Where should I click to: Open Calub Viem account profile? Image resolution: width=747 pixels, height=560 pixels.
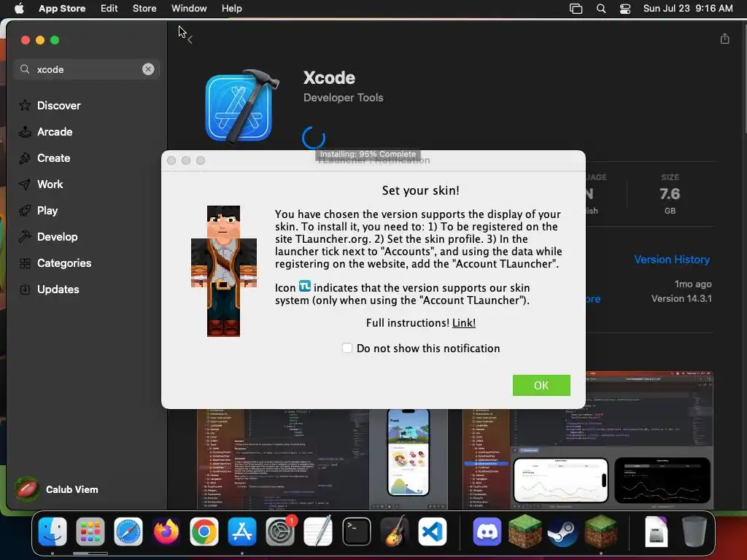[57, 489]
